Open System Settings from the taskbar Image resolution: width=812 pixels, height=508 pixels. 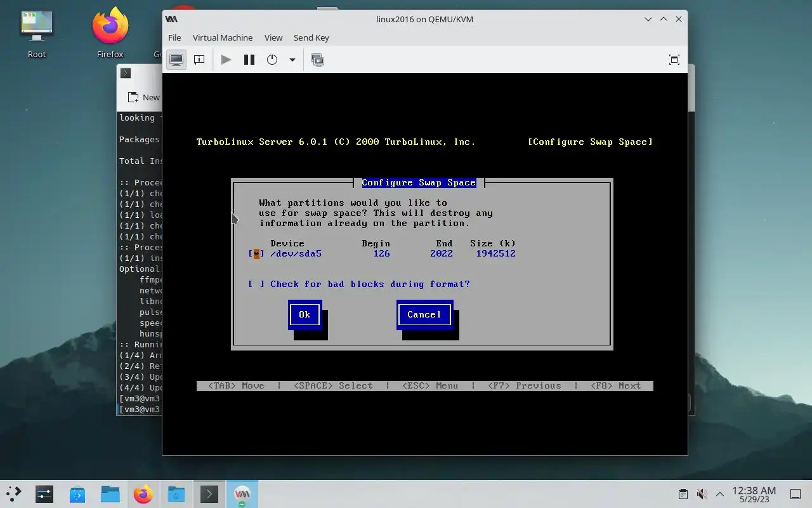coord(44,493)
